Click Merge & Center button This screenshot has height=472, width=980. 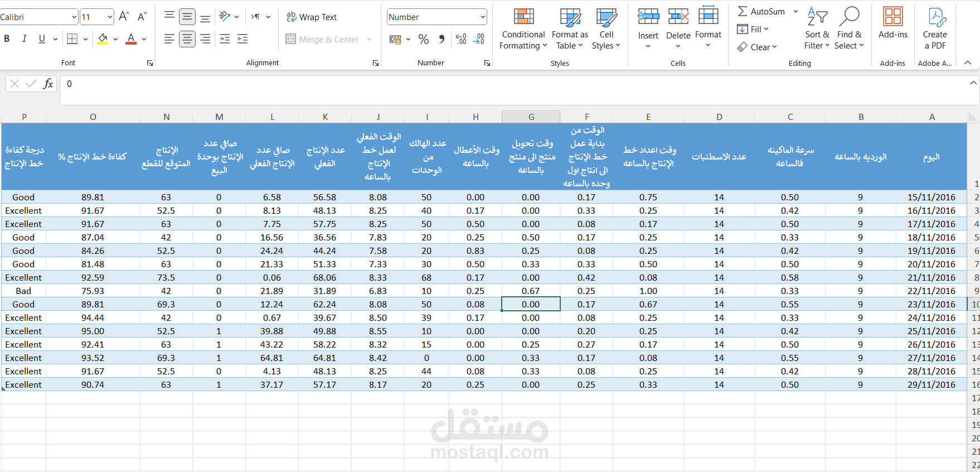pos(322,39)
